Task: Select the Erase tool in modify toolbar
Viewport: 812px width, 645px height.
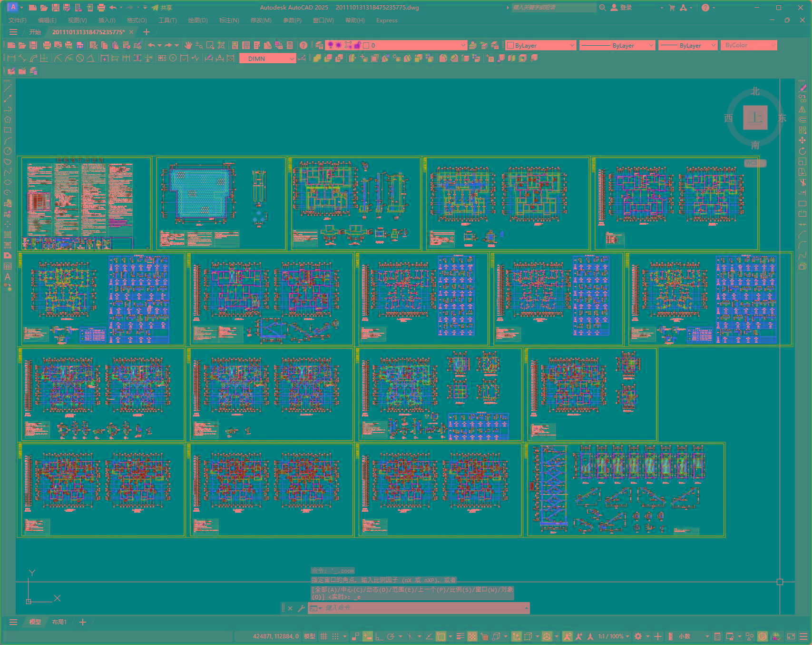Action: coord(802,88)
